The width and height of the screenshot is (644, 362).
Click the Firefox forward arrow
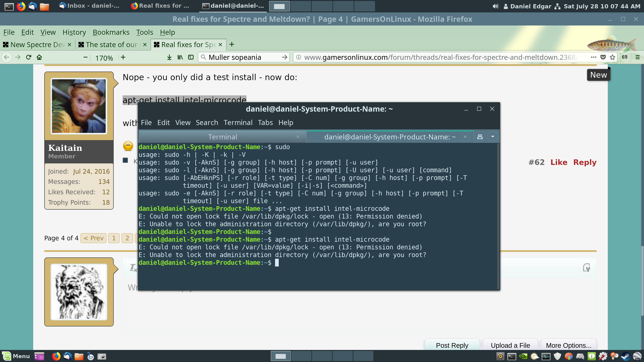(17, 57)
